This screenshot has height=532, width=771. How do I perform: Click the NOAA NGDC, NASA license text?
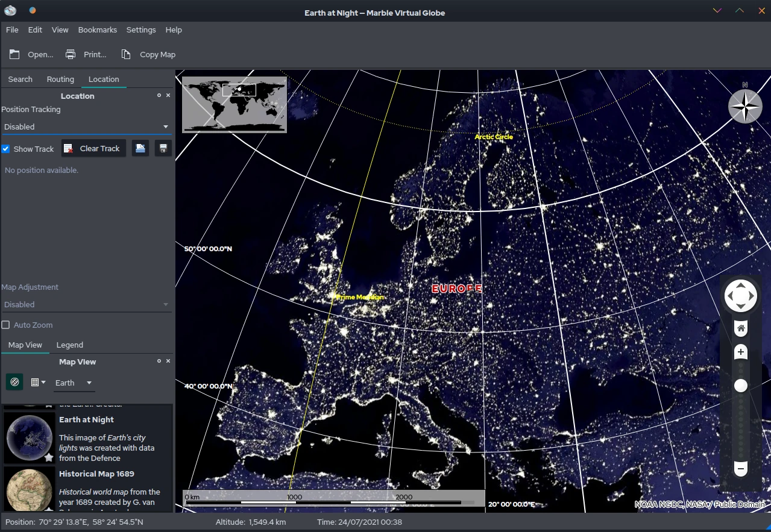coord(700,504)
